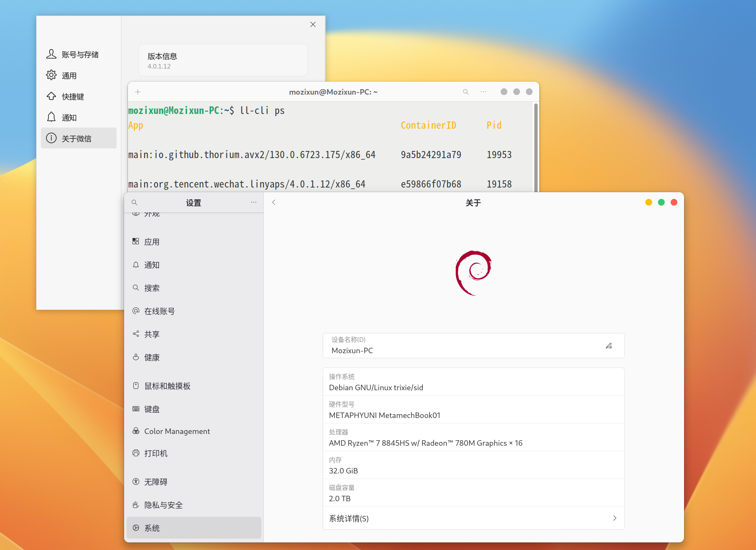This screenshot has width=756, height=550.
Task: Edit device name with pencil icon
Action: tap(609, 346)
